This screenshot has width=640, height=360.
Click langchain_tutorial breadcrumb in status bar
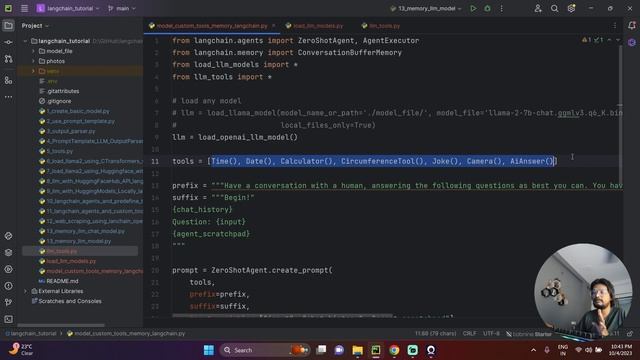pyautogui.click(x=31, y=333)
